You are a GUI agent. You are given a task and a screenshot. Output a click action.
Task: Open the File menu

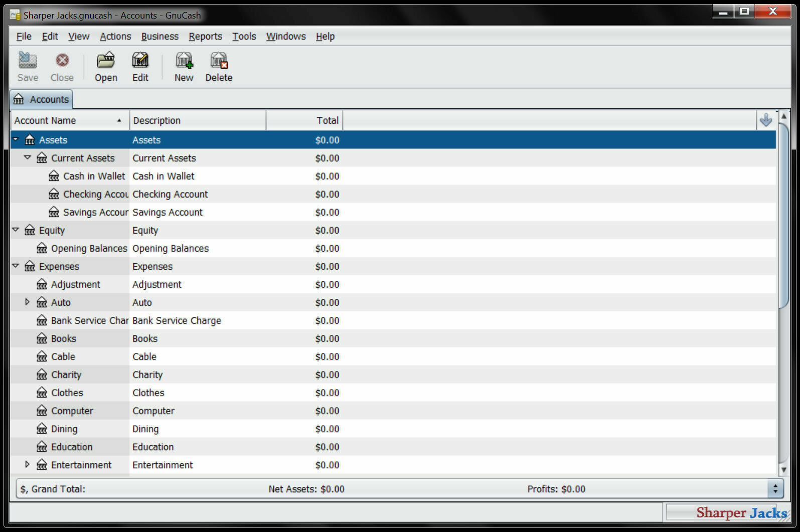click(x=24, y=36)
